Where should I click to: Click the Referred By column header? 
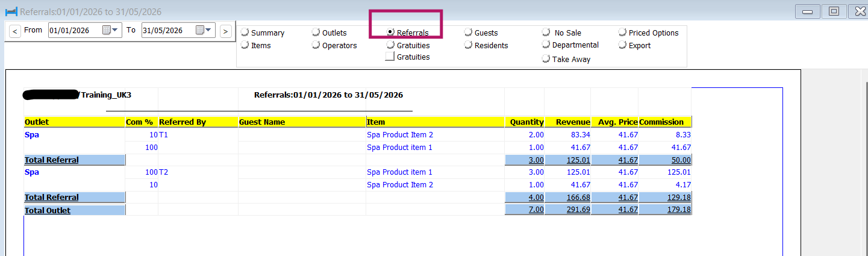(x=198, y=122)
